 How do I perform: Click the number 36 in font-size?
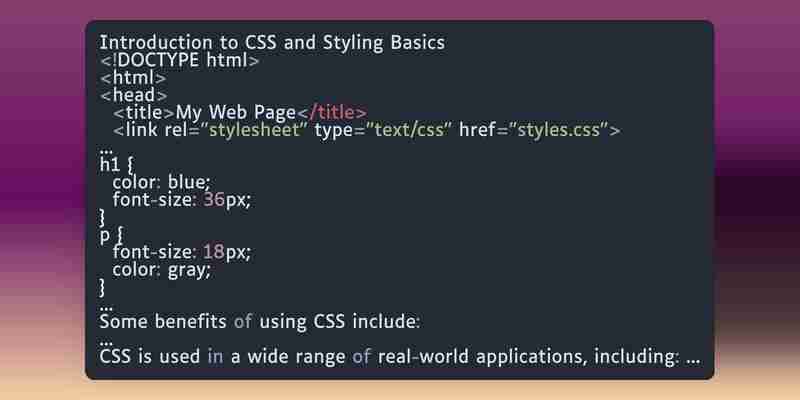point(214,199)
